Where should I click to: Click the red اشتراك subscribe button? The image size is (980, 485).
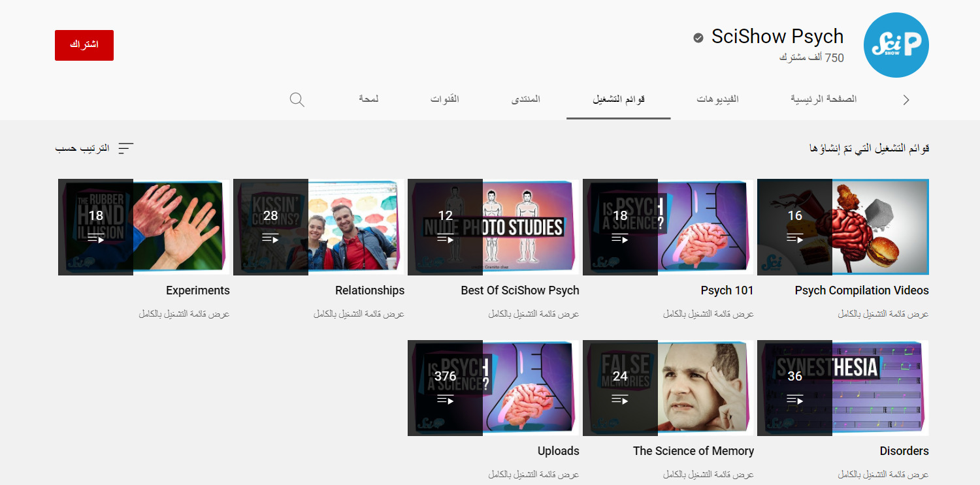click(84, 45)
